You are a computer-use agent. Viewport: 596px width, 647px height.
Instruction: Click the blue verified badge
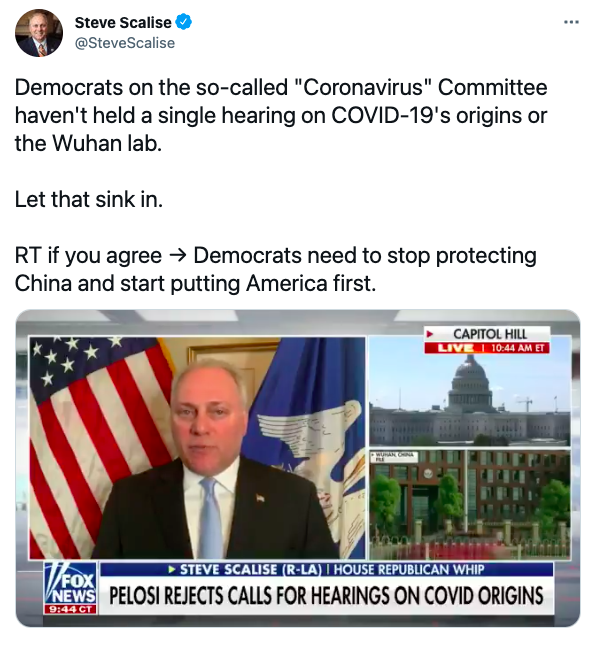pos(184,22)
